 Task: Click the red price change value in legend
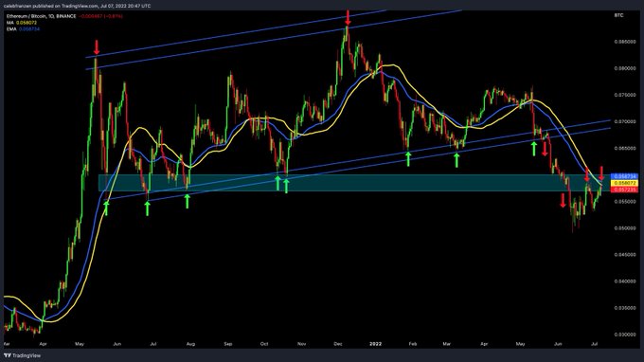coord(100,16)
